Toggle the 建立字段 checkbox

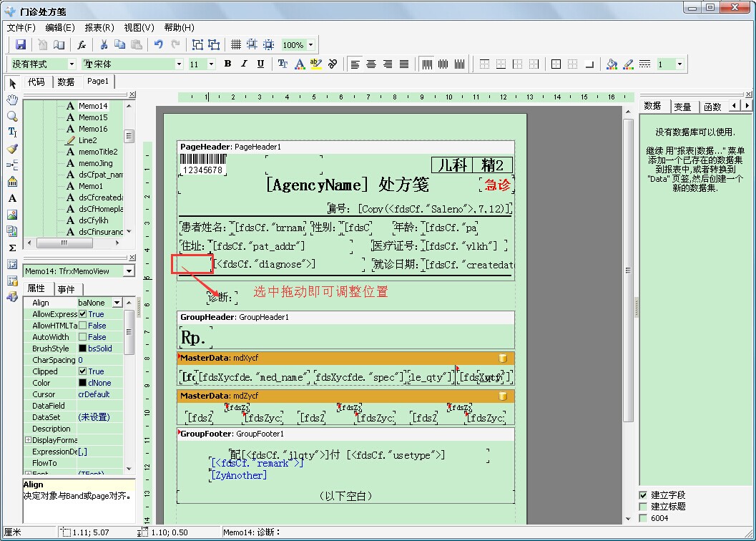[643, 495]
